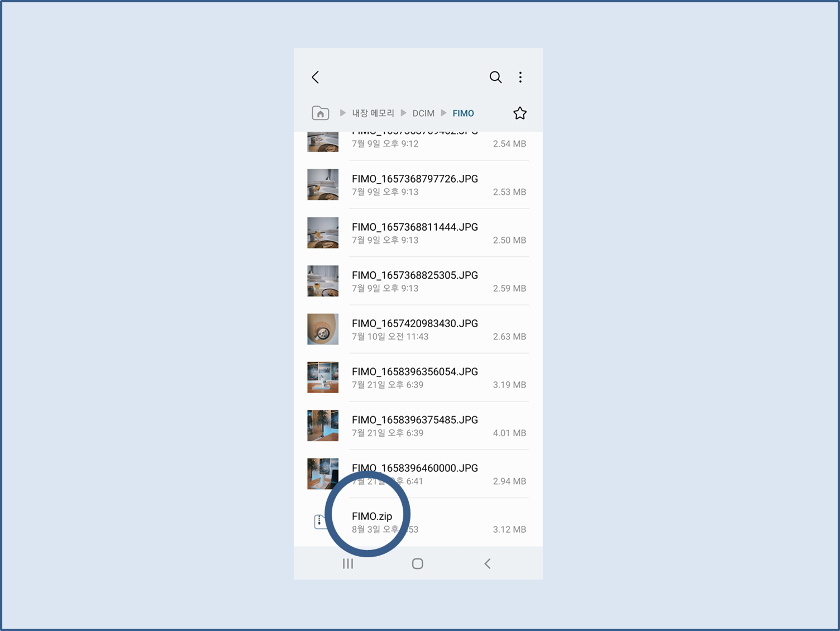
Task: Select FIMO in breadcrumb path
Action: [463, 113]
